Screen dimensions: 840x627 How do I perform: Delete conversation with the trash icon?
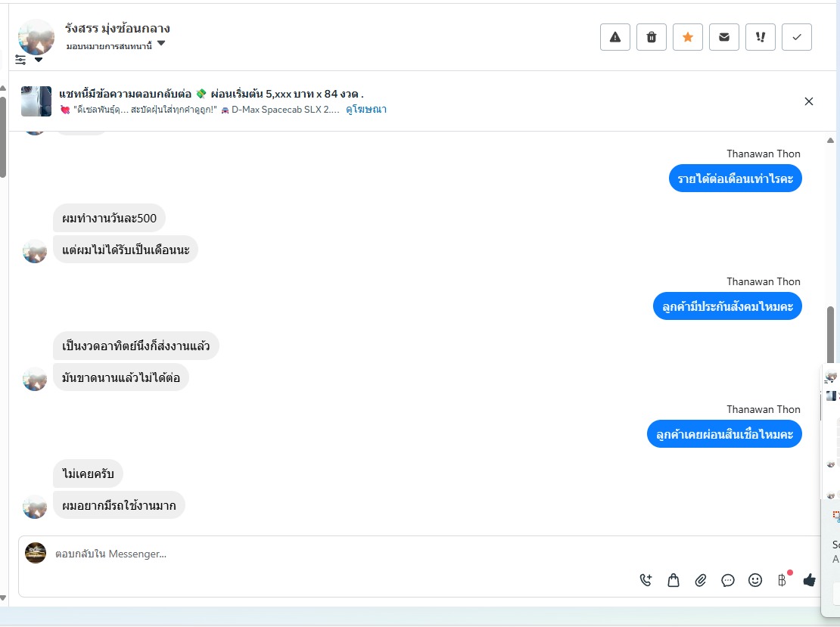[x=652, y=37]
